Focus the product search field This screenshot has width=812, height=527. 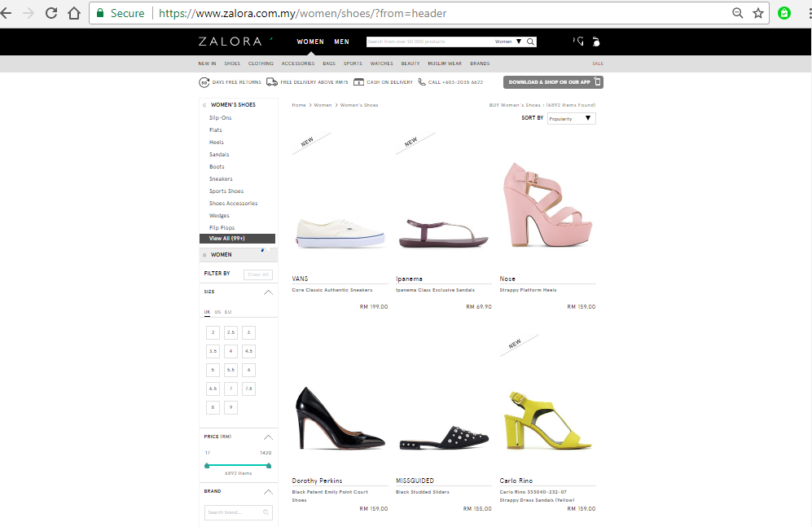[x=428, y=42]
